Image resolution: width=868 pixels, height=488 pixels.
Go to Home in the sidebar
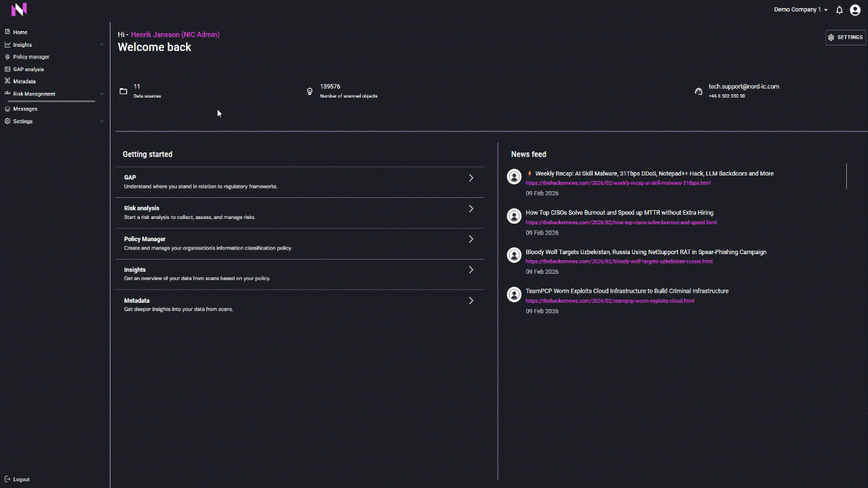click(20, 33)
